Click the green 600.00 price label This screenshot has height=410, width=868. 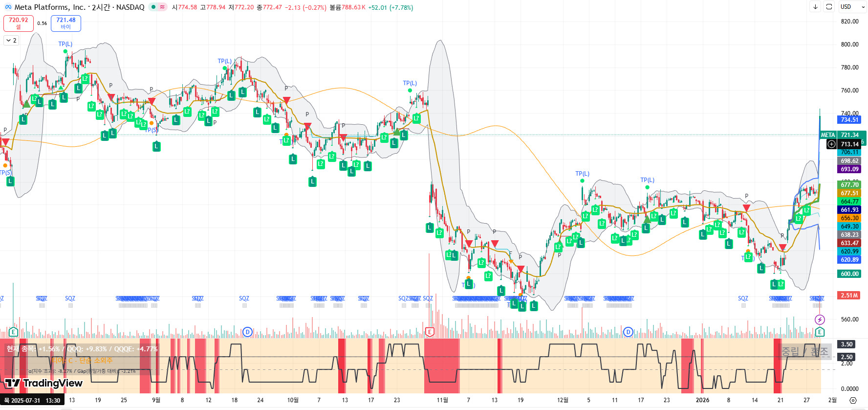849,274
